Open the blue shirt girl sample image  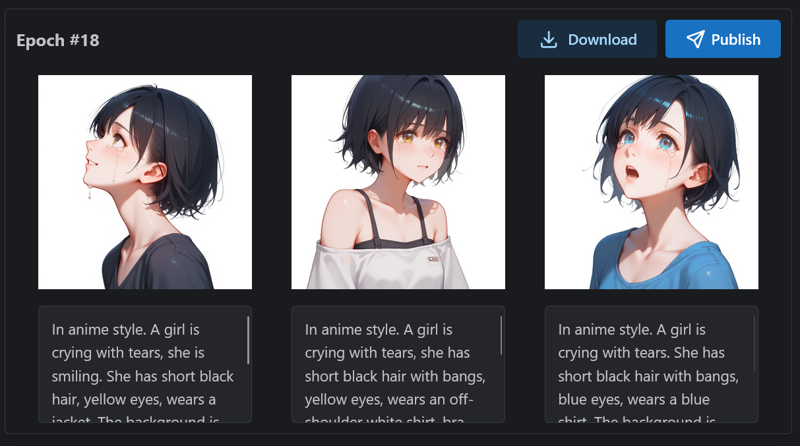point(651,182)
